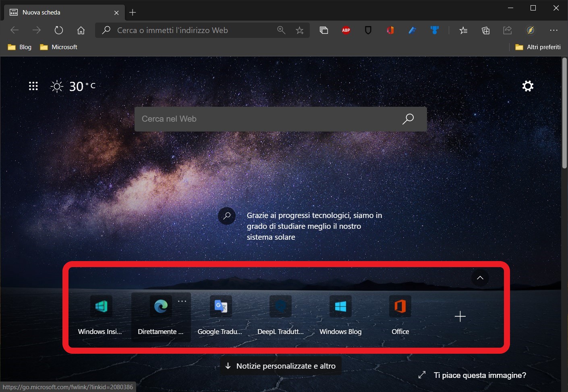Open the Office extension in toolbar
This screenshot has width=568, height=392.
[x=390, y=30]
